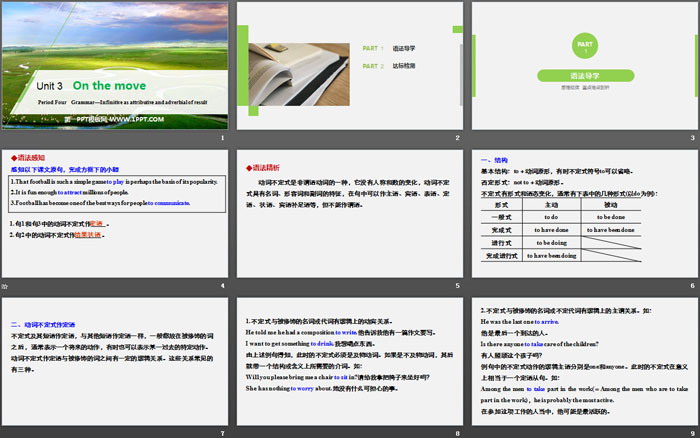Viewport: 700px width, 438px height.
Task: Click the open book picture on slide 2
Action: (x=299, y=74)
